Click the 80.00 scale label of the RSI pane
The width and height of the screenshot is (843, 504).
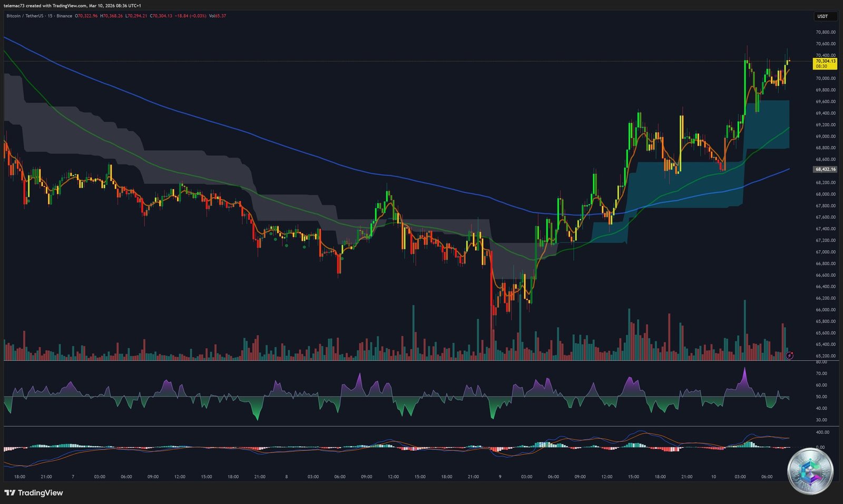tap(821, 362)
